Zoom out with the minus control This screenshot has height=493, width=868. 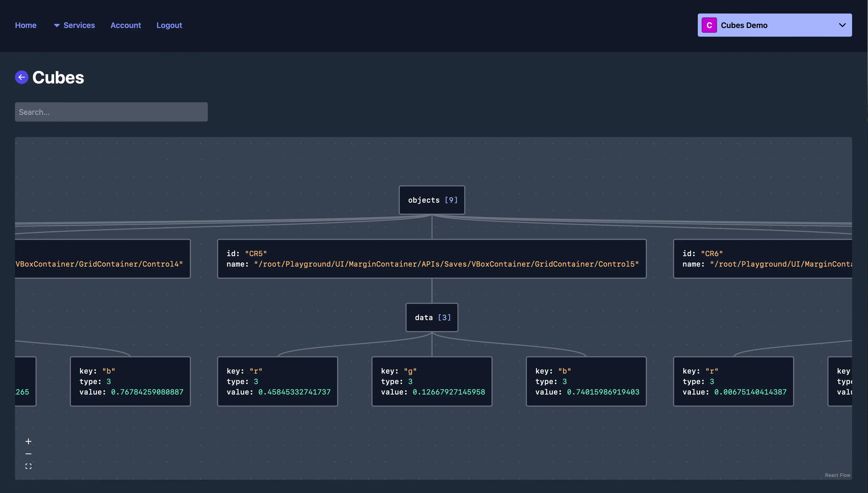point(28,454)
